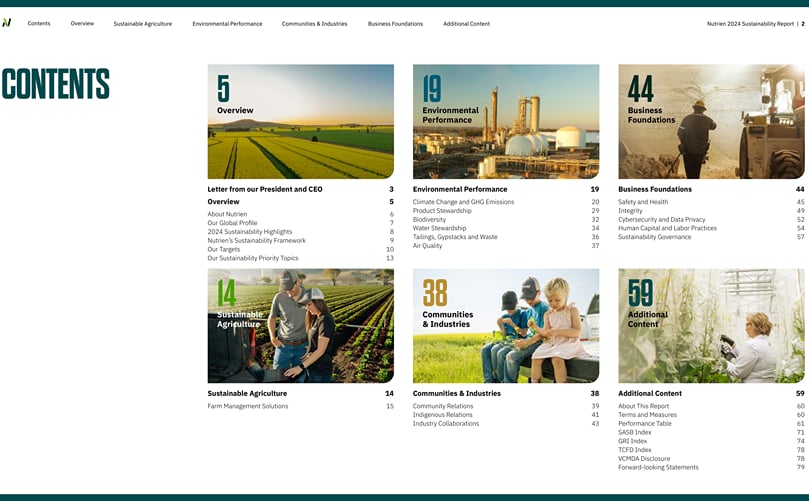The image size is (809, 501).
Task: Open Additional Content in top navigation
Action: pyautogui.click(x=466, y=24)
